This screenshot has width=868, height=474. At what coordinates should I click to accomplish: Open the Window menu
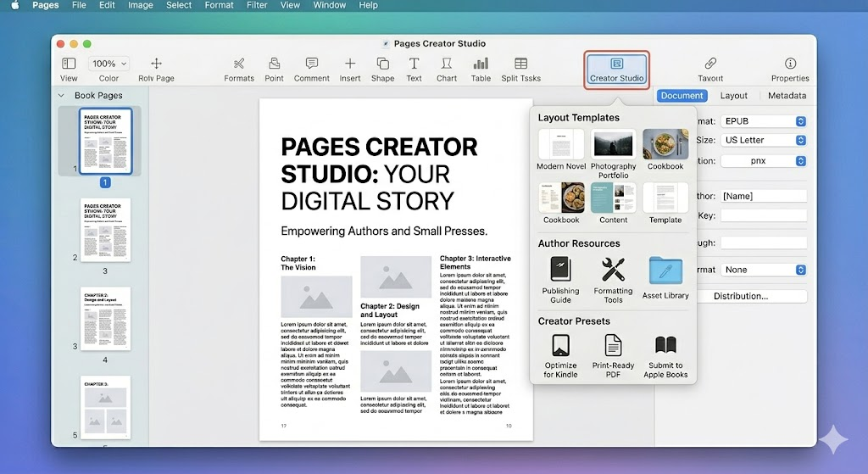click(x=330, y=5)
